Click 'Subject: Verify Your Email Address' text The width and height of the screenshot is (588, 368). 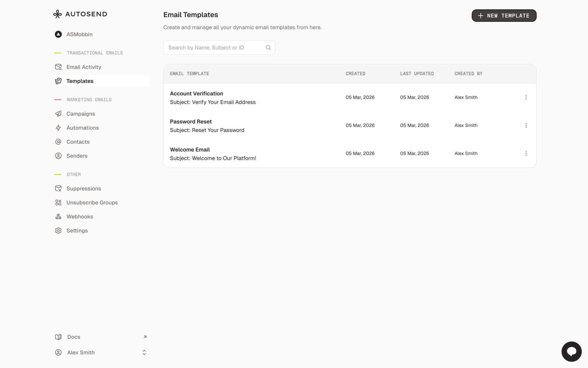pos(213,102)
